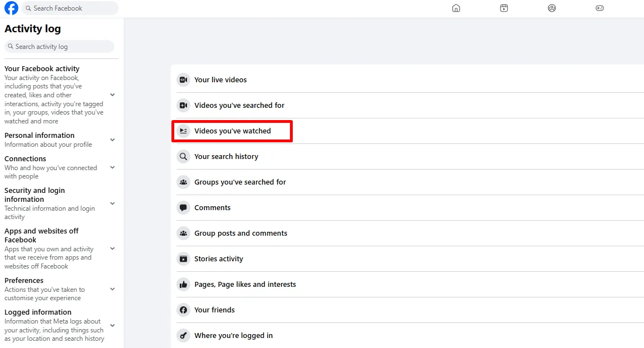Screen dimensions: 644x348
Task: Open the Groups icon in top bar
Action: pos(552,8)
